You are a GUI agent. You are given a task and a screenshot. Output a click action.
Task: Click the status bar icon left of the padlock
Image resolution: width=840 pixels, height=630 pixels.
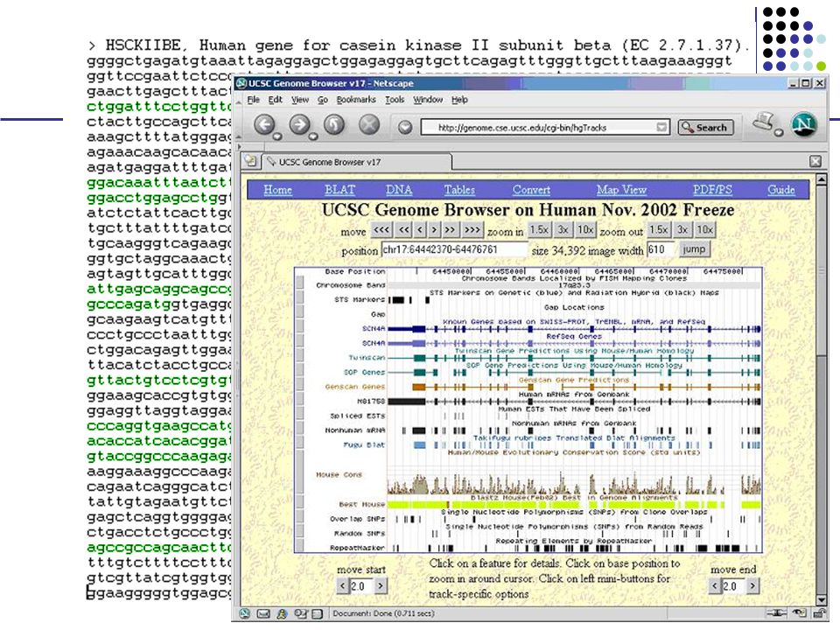pos(799,612)
